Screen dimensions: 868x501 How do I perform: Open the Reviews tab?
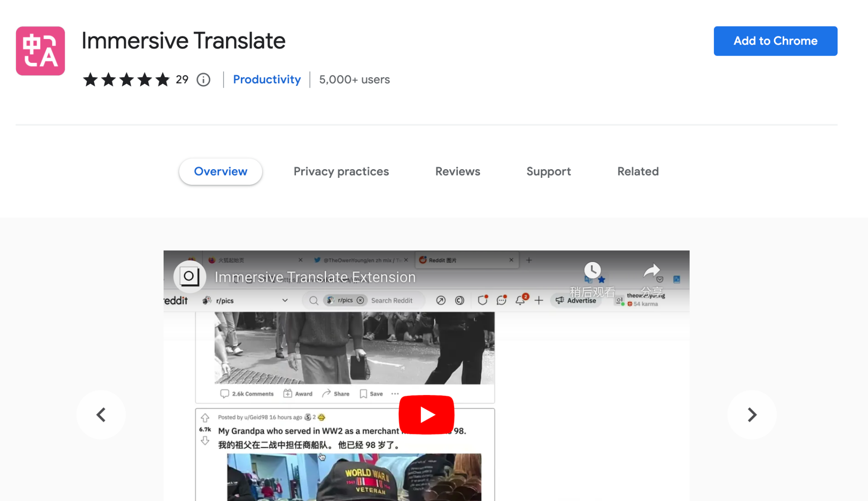click(x=457, y=171)
